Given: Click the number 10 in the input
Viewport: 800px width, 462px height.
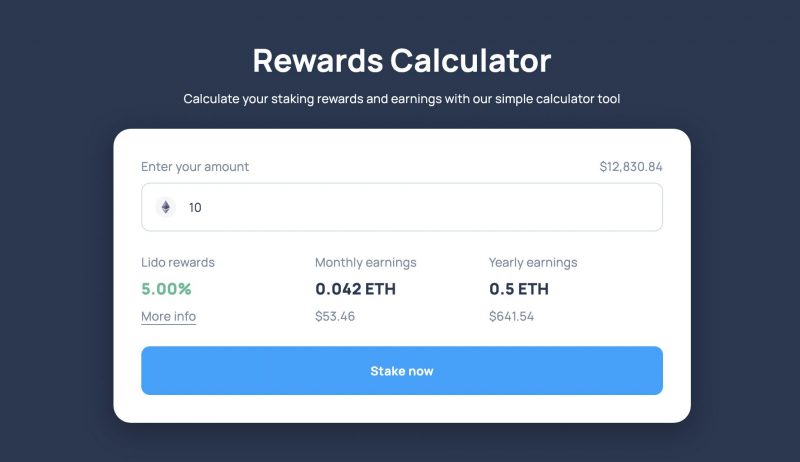Looking at the screenshot, I should [x=195, y=208].
